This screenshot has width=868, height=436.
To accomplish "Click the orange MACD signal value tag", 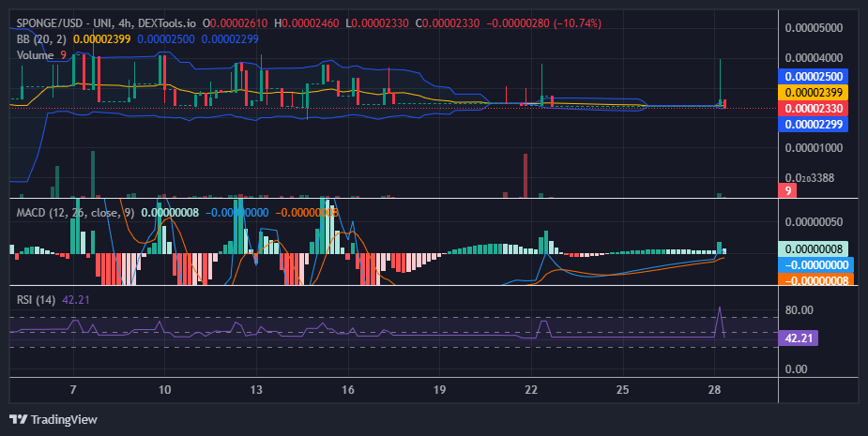I will [x=814, y=280].
